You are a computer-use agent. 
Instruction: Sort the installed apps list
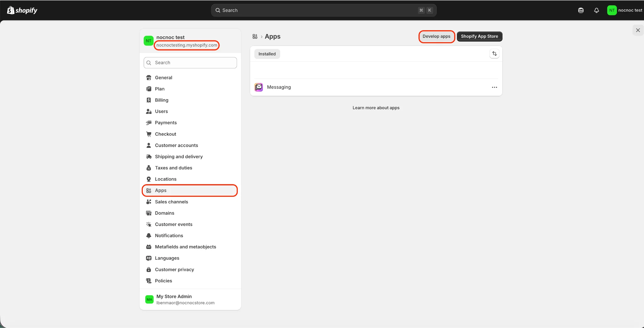(494, 54)
